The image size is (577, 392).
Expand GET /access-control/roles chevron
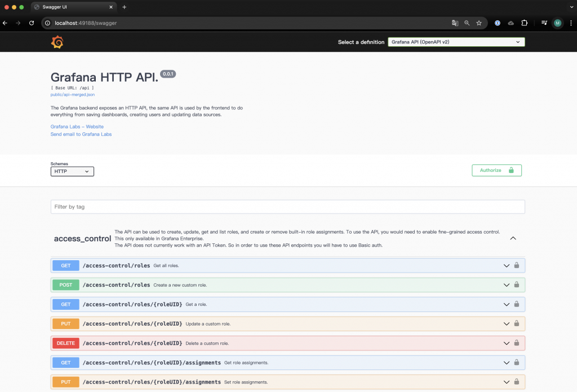(x=507, y=265)
